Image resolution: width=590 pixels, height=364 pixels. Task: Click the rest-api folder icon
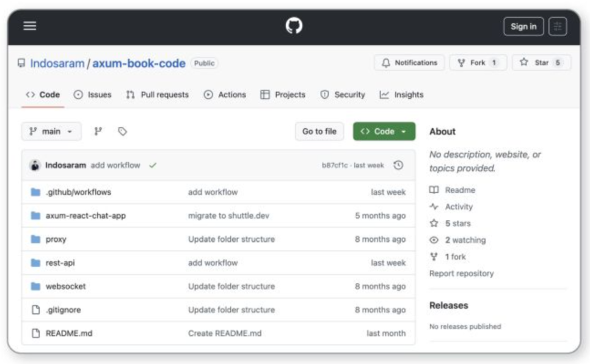coord(35,263)
